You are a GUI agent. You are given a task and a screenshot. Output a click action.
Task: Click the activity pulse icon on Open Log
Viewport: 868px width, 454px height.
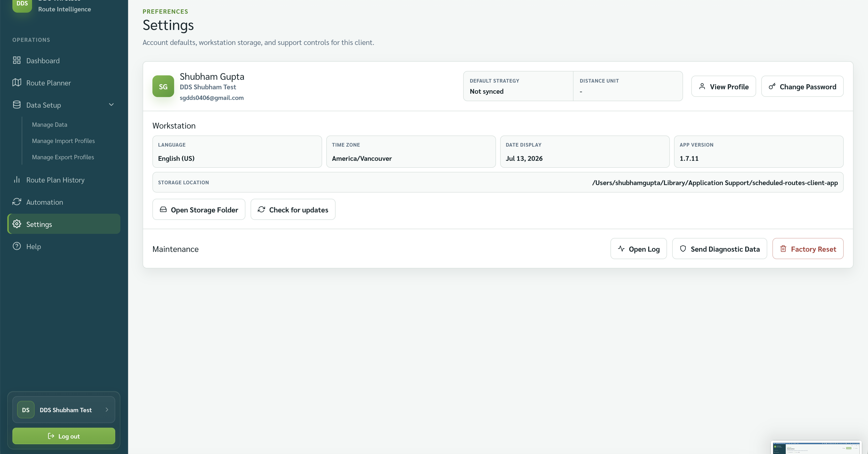(621, 249)
